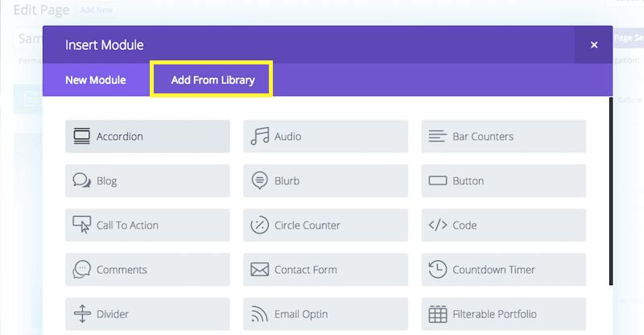This screenshot has width=644, height=335.
Task: Insert the Accordion module
Action: (x=147, y=136)
